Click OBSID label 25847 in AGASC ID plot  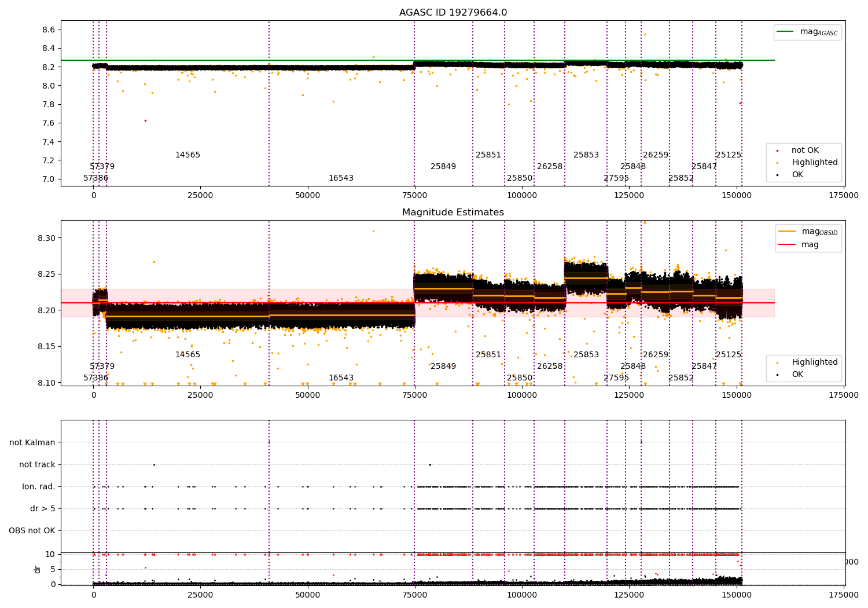(704, 166)
